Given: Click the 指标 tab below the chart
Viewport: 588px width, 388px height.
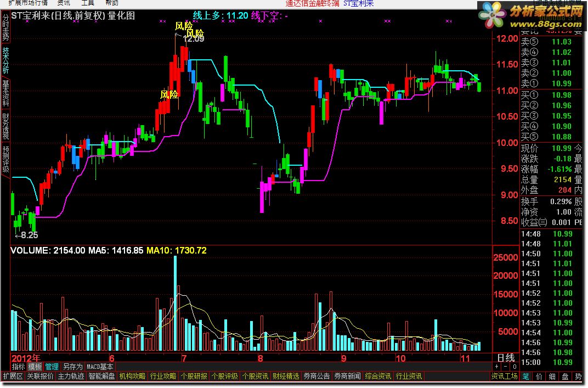Looking at the screenshot, I should 18,367.
